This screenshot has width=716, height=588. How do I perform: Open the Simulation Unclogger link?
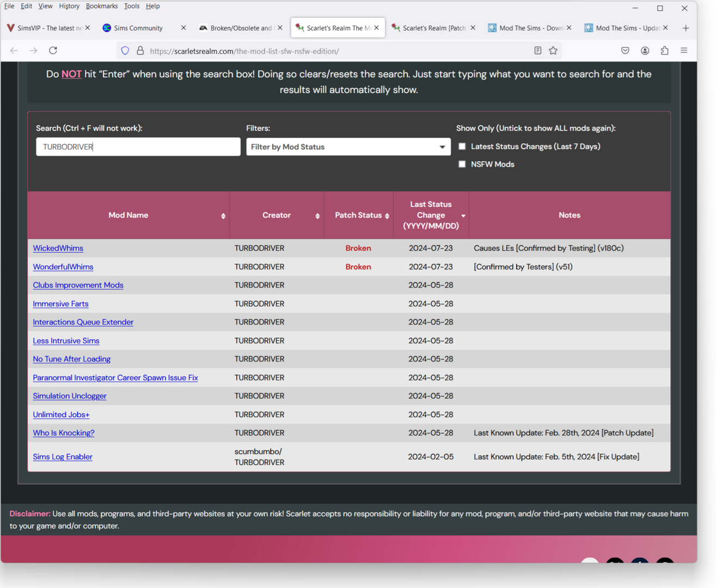pyautogui.click(x=70, y=396)
